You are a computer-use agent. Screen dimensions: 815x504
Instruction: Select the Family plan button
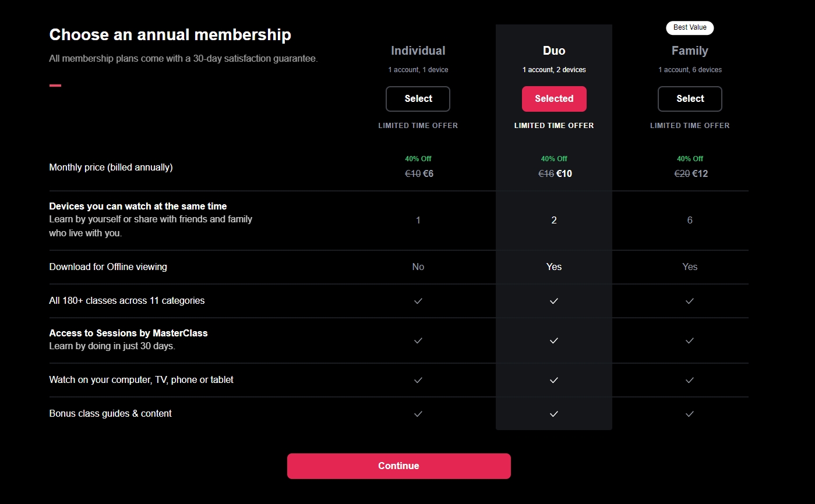(690, 99)
